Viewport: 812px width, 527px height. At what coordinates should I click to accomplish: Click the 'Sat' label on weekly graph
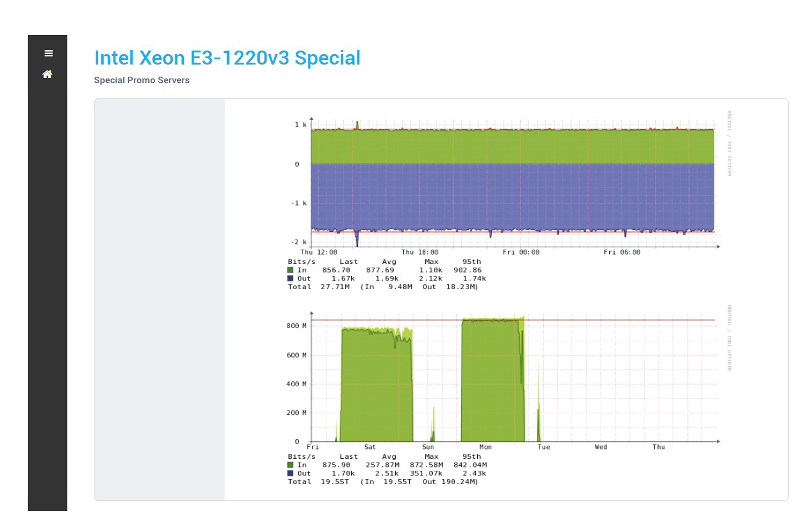370,447
